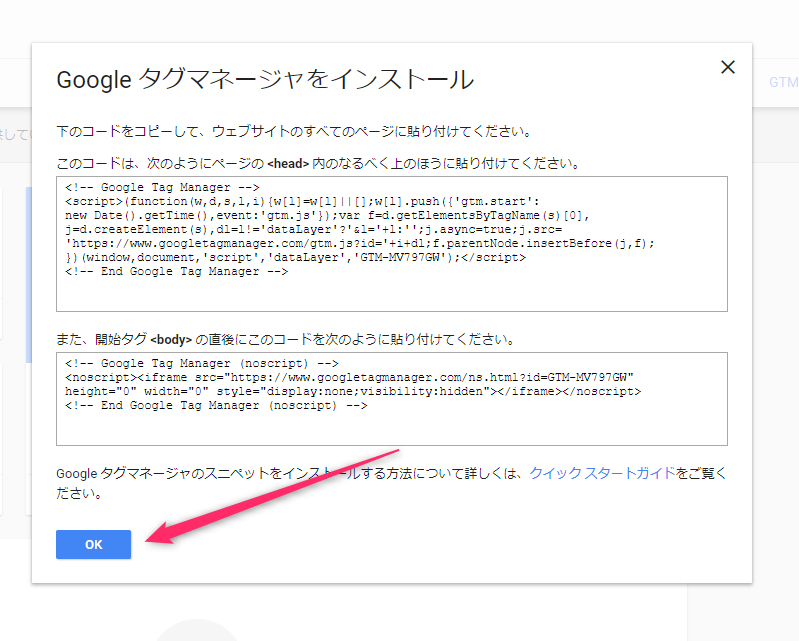799x641 pixels.
Task: Click the 'j=d.createElement(s)' code line
Action: tap(313, 229)
